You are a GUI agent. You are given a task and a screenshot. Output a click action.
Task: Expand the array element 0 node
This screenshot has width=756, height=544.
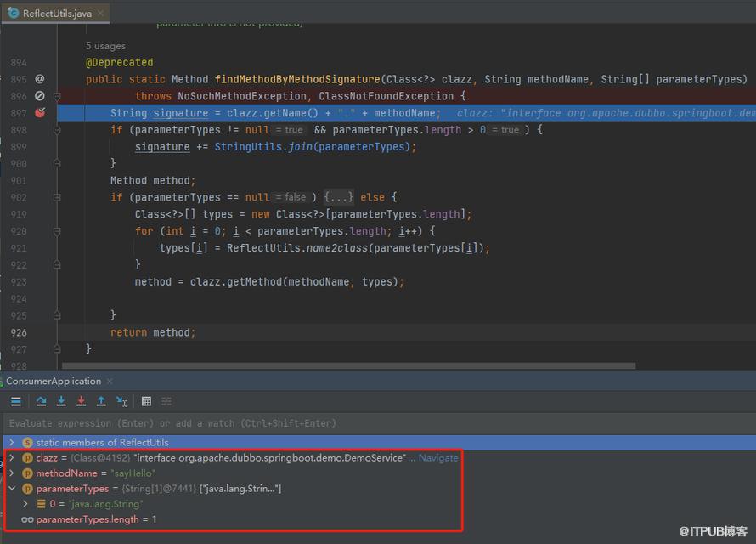pos(25,503)
